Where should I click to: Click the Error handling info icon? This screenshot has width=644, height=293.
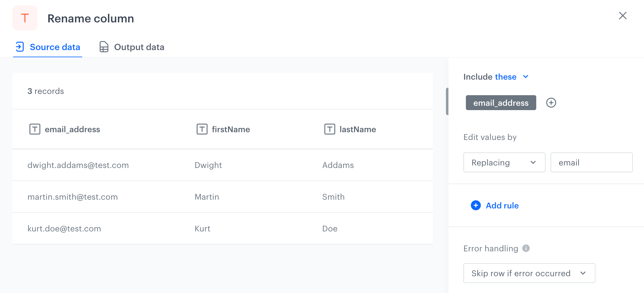[526, 248]
